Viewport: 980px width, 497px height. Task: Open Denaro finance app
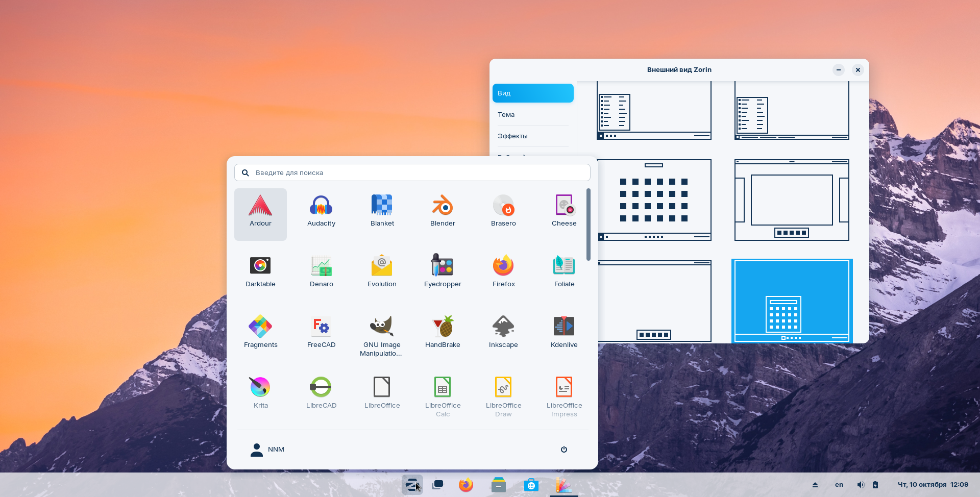point(321,275)
